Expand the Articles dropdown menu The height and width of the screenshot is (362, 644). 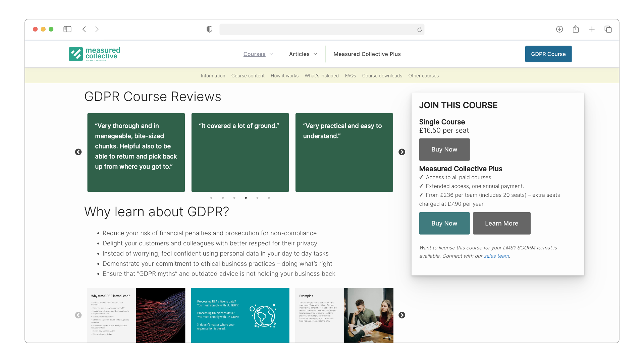click(303, 54)
